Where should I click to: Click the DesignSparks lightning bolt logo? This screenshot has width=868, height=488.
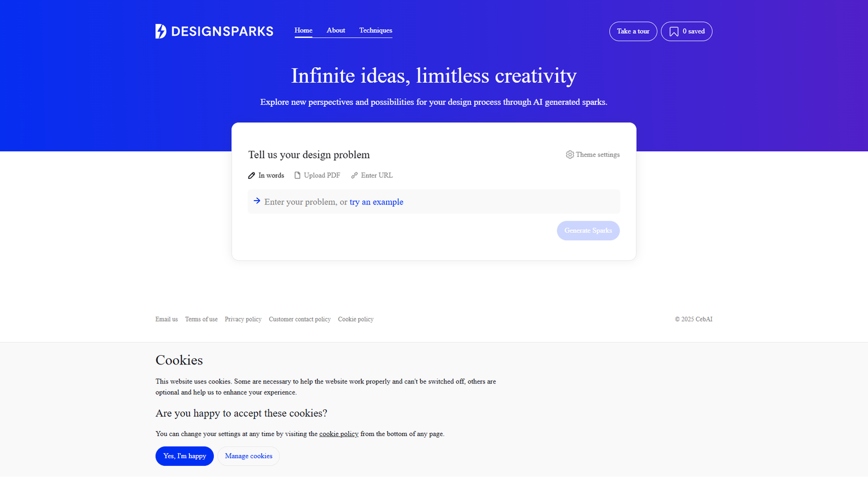coord(160,31)
